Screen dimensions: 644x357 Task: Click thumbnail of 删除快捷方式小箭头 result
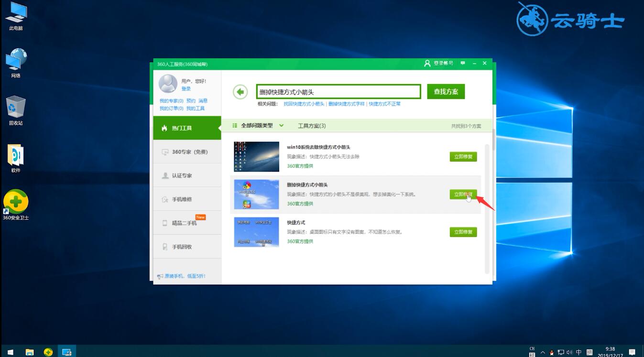(x=256, y=194)
